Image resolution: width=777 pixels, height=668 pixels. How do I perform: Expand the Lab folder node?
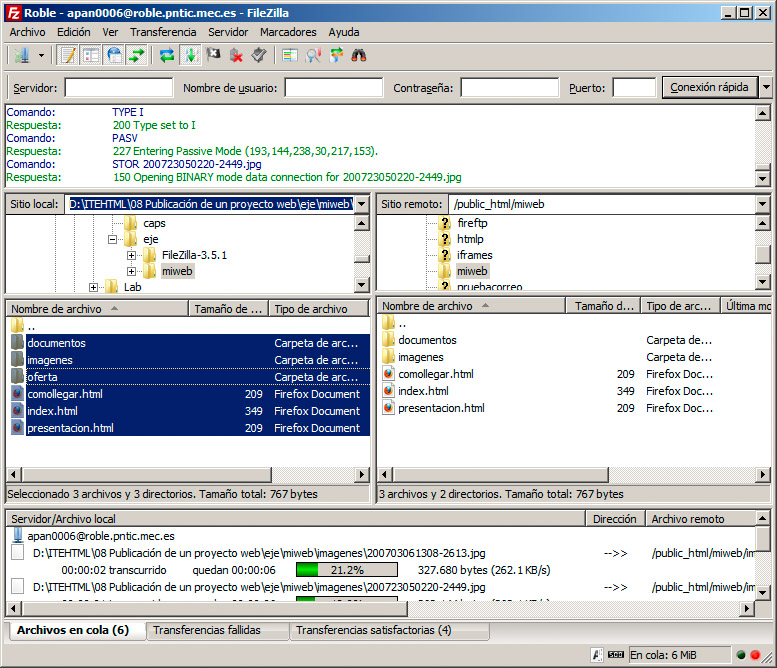(93, 287)
